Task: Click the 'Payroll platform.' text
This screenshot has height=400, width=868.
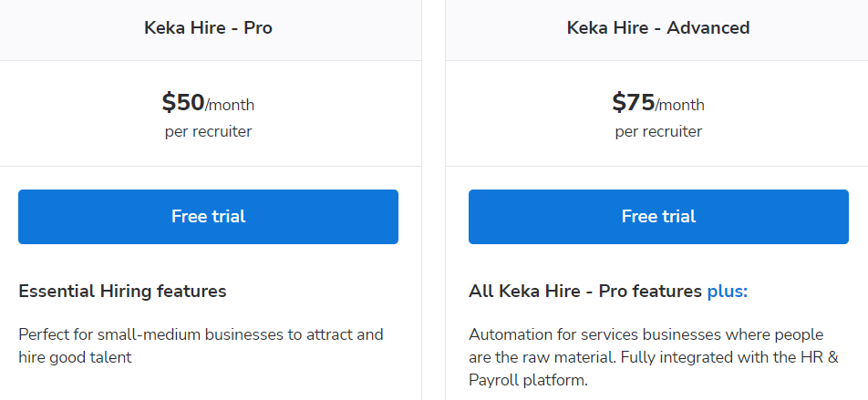Action: [x=528, y=381]
